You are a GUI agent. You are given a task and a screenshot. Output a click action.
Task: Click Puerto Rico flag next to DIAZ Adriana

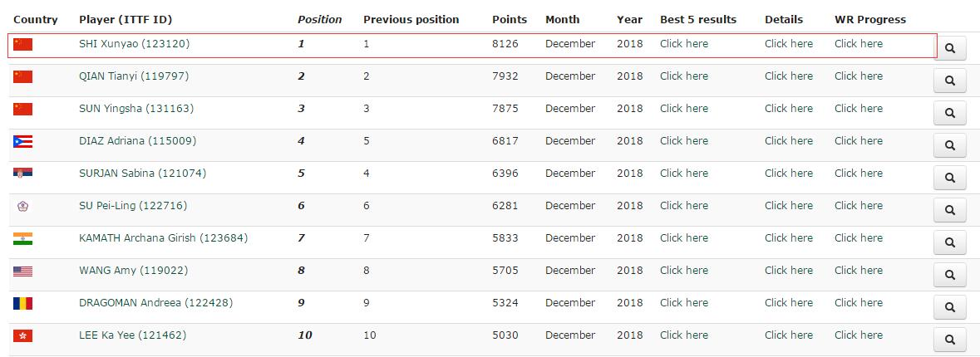tap(22, 141)
